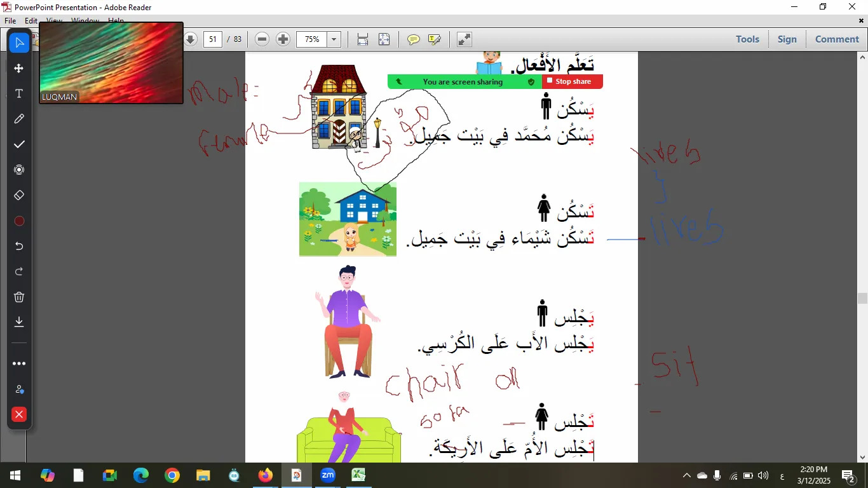This screenshot has width=868, height=488.
Task: Undo the last annotation
Action: point(19,246)
